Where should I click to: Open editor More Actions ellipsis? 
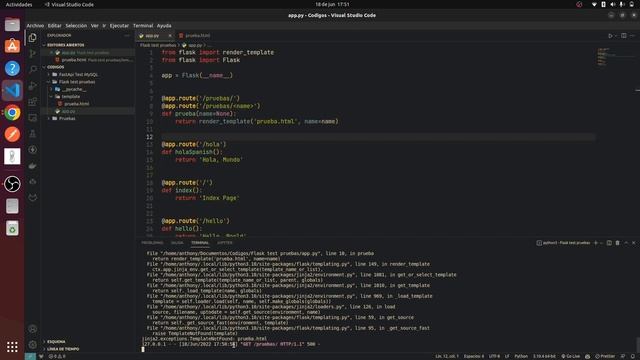[x=633, y=36]
